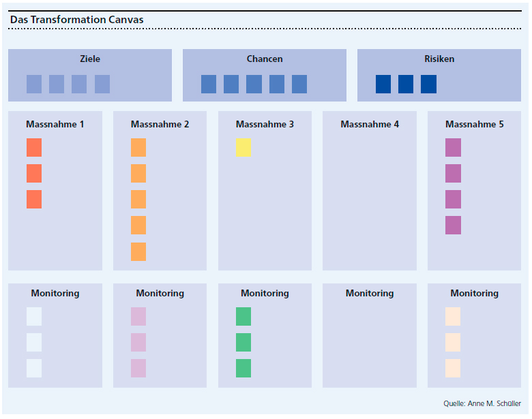Click the top pink Monitoring square below Massnahme 2
This screenshot has width=532, height=419.
[138, 316]
